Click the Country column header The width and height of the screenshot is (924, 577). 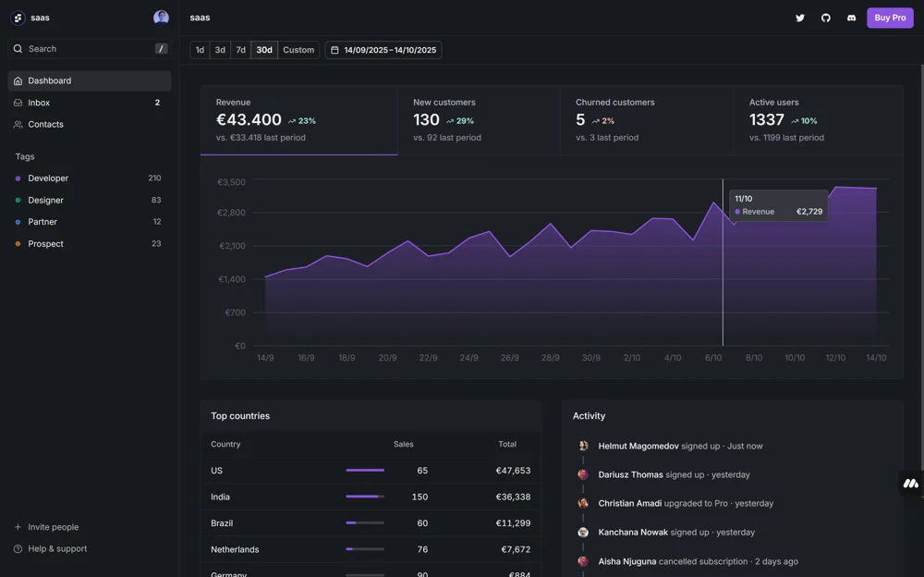point(225,444)
